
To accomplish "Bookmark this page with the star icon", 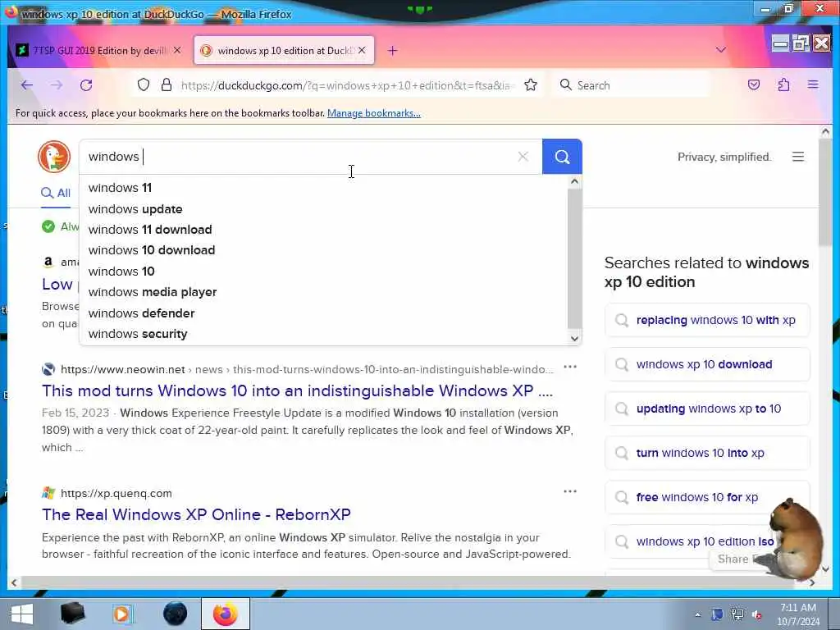I will (x=531, y=84).
